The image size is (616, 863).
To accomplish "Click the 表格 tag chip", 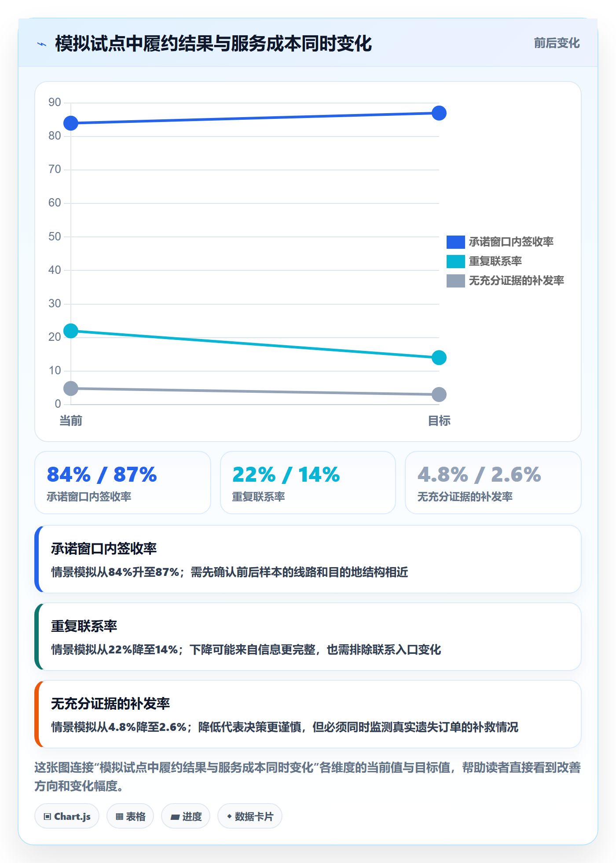I will point(130,816).
